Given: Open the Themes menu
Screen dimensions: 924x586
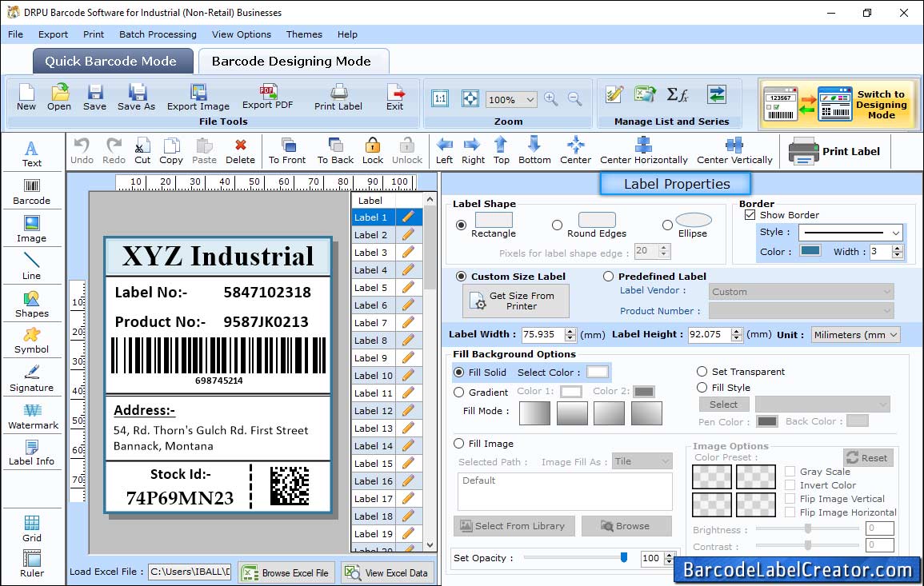Looking at the screenshot, I should (304, 34).
